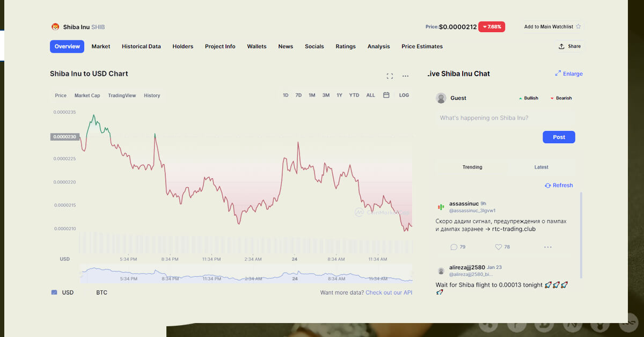Viewport: 644px width, 337px height.
Task: Toggle the USD legend color box
Action: coord(54,292)
